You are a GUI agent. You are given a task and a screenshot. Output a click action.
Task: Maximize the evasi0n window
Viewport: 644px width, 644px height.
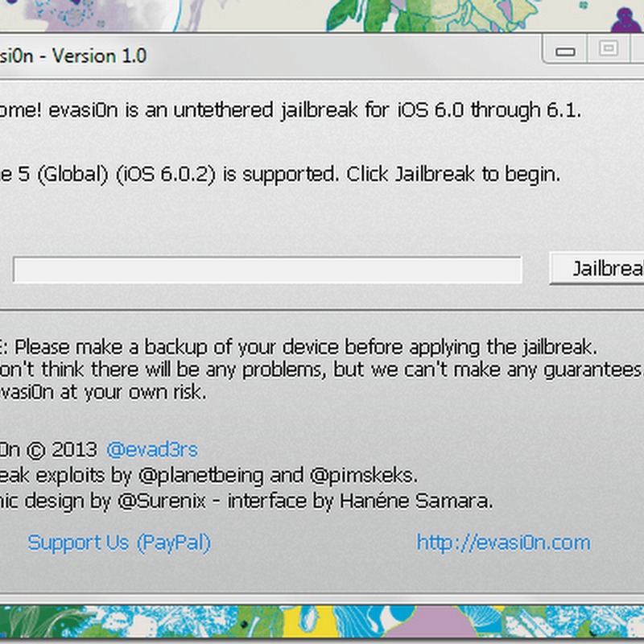coord(609,49)
